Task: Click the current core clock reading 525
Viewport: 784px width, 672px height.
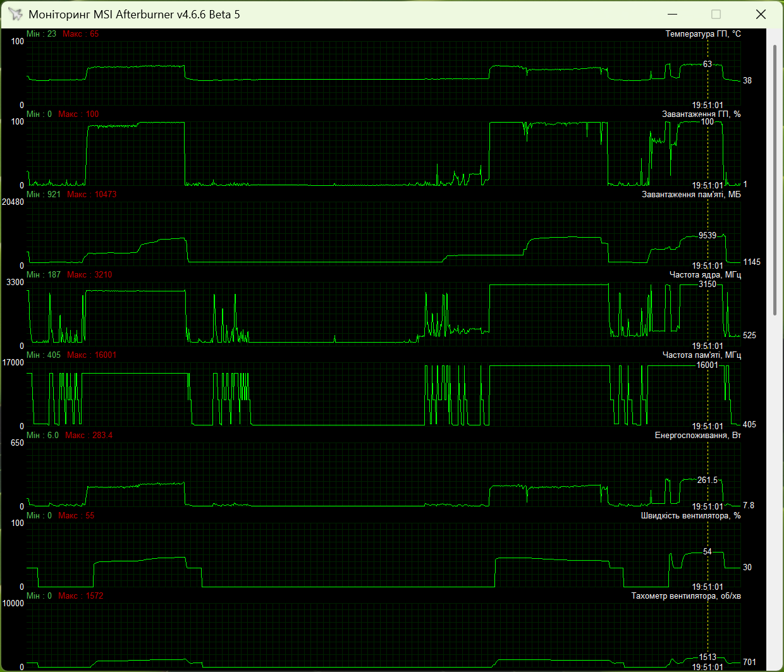Action: pyautogui.click(x=749, y=336)
